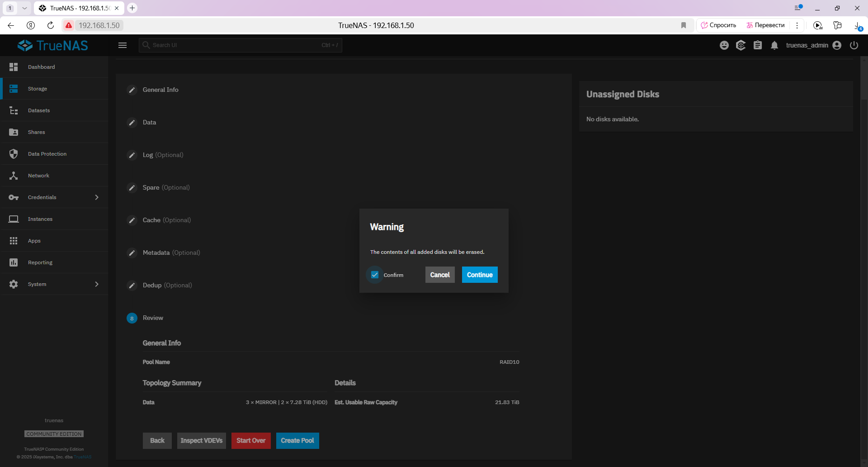The height and width of the screenshot is (467, 868).
Task: Select the Review step number 8
Action: (x=132, y=318)
